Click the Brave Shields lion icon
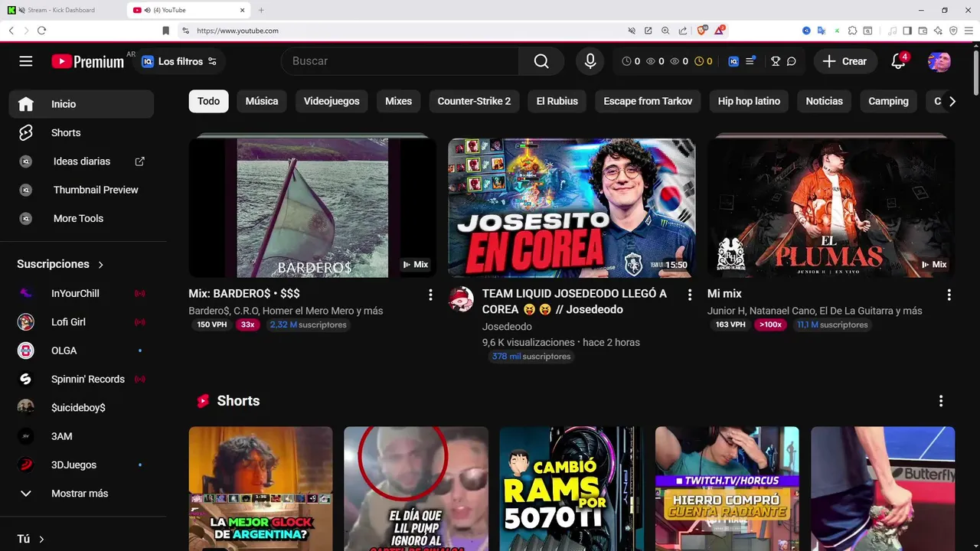This screenshot has width=980, height=551. 702,31
